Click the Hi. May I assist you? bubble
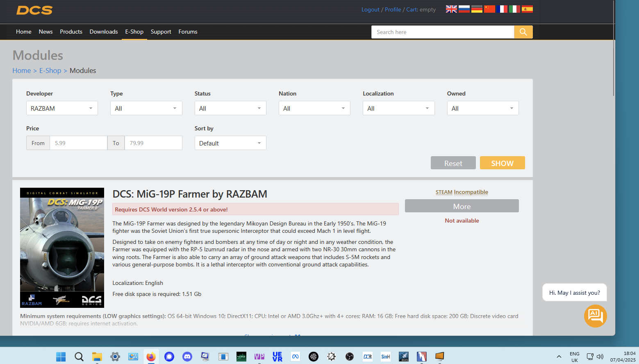This screenshot has height=364, width=639. pos(575,293)
